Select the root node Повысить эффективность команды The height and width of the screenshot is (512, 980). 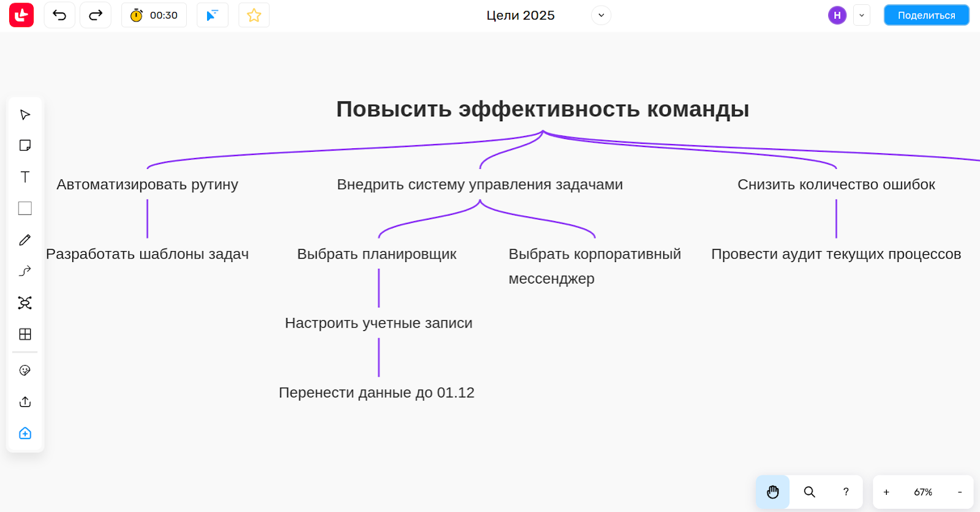(543, 109)
